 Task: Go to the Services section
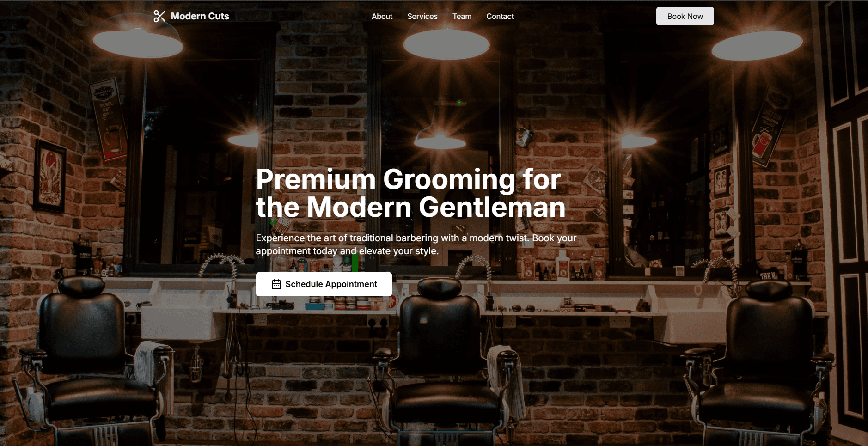click(422, 16)
